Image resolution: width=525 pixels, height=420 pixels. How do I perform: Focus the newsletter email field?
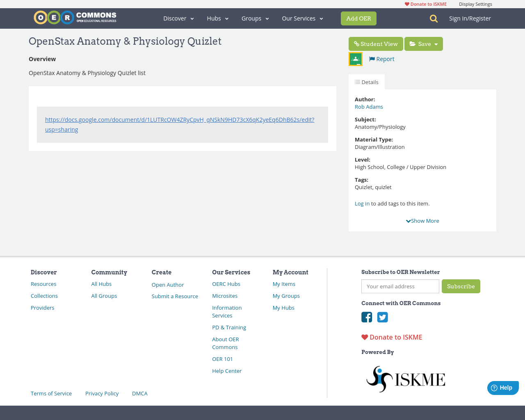pyautogui.click(x=400, y=286)
